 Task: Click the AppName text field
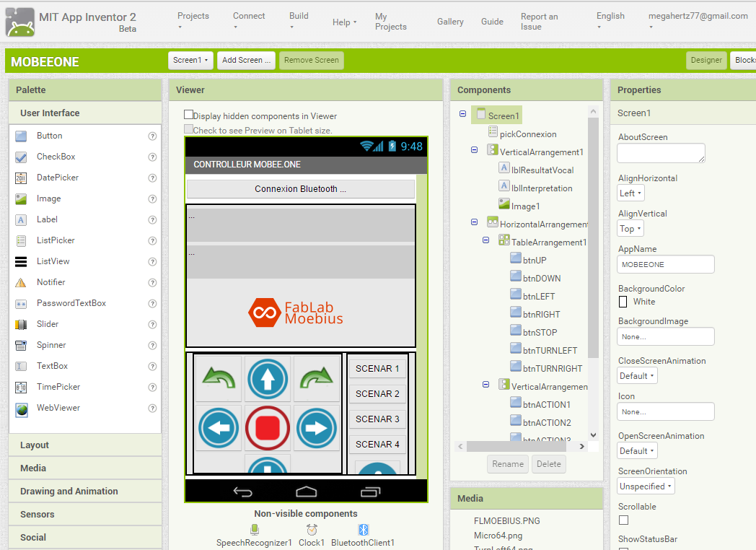point(665,264)
